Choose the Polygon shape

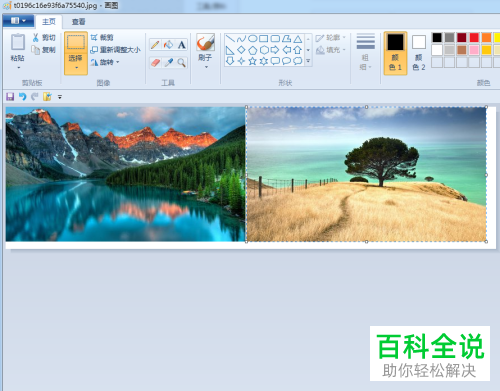click(x=286, y=39)
